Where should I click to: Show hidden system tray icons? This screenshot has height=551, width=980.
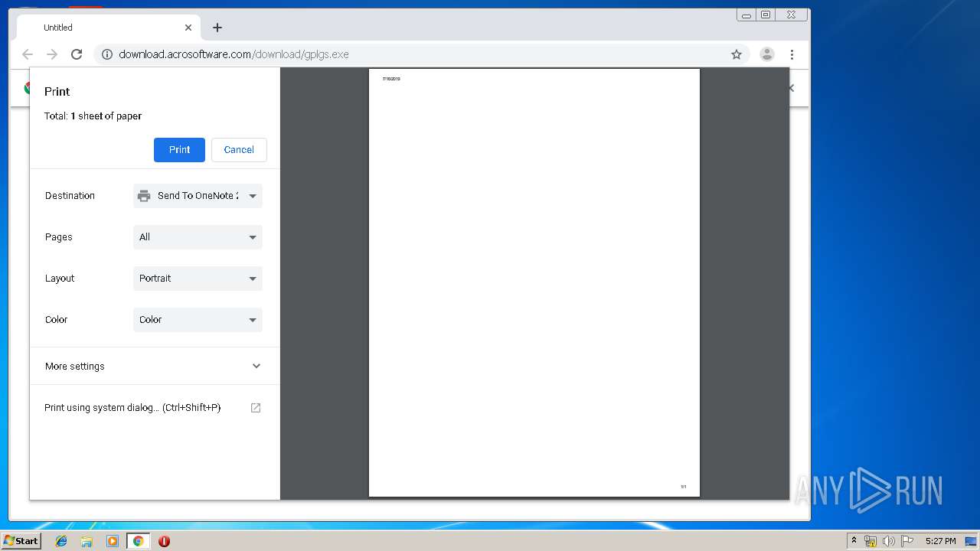(854, 541)
